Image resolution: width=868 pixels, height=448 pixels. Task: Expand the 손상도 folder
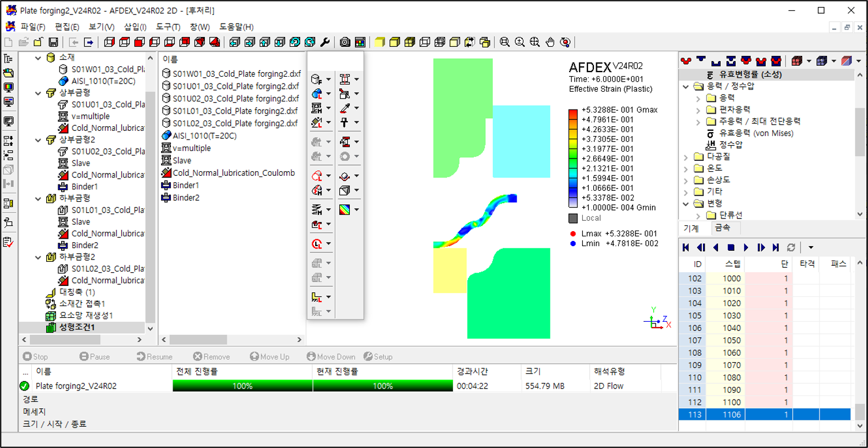[x=686, y=180]
